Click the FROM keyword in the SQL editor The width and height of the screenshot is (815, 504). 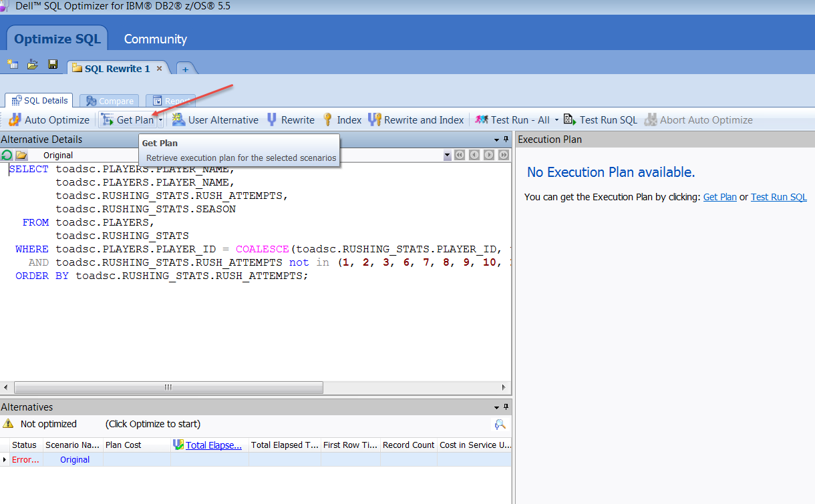pyautogui.click(x=35, y=222)
